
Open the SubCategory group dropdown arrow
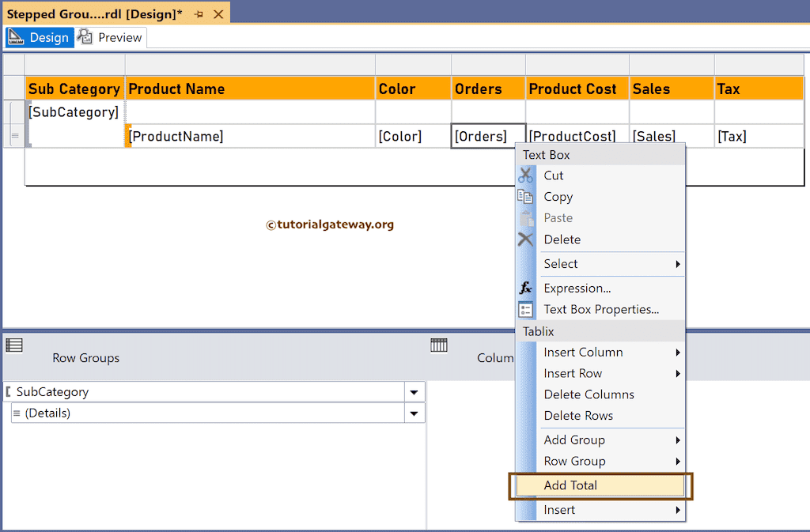414,392
